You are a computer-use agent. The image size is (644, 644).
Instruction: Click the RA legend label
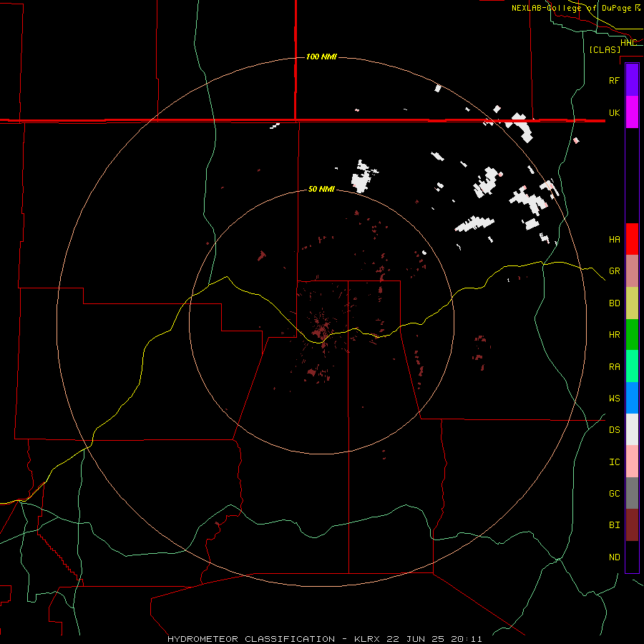[x=614, y=367]
